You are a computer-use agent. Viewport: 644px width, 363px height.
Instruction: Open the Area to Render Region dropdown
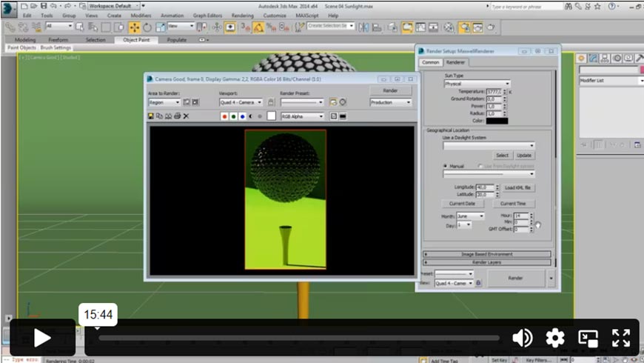click(x=164, y=102)
